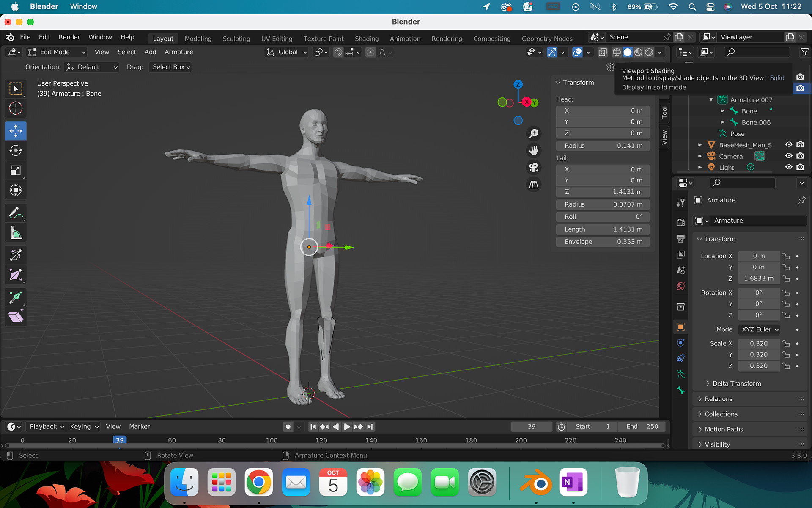812x508 pixels.
Task: Click the Roll value field
Action: coord(603,217)
